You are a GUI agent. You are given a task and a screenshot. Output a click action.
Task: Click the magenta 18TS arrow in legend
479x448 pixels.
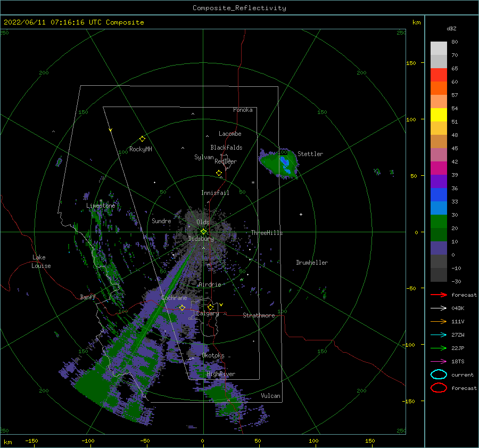(439, 362)
